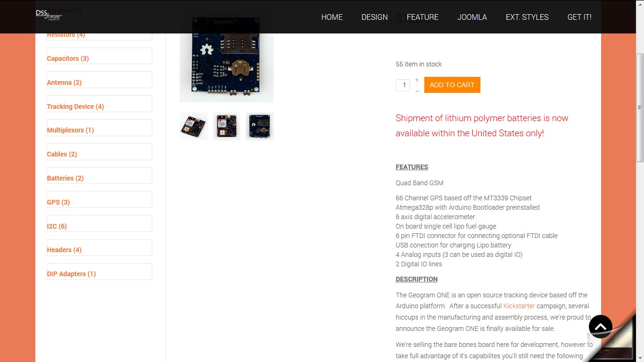
Task: Open the GET IT! menu item
Action: (579, 17)
